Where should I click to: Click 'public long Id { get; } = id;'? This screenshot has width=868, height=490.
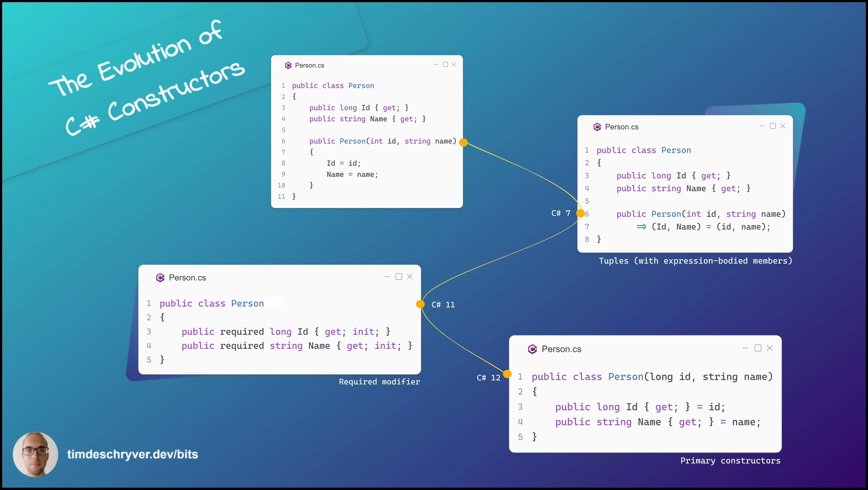click(640, 407)
